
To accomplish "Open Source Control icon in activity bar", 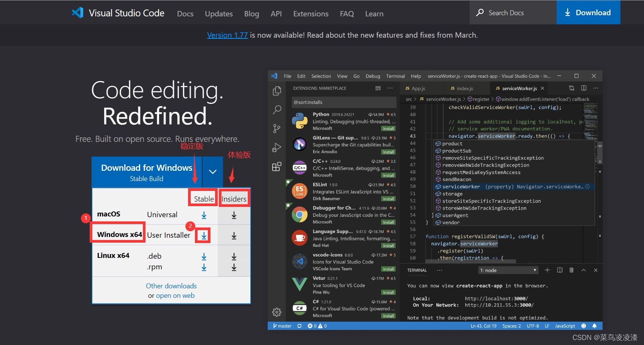I will [277, 129].
